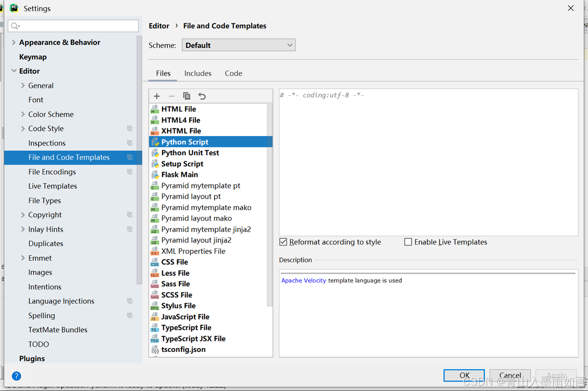
Task: Click the settings tree vertical scrollbar
Action: click(139, 160)
